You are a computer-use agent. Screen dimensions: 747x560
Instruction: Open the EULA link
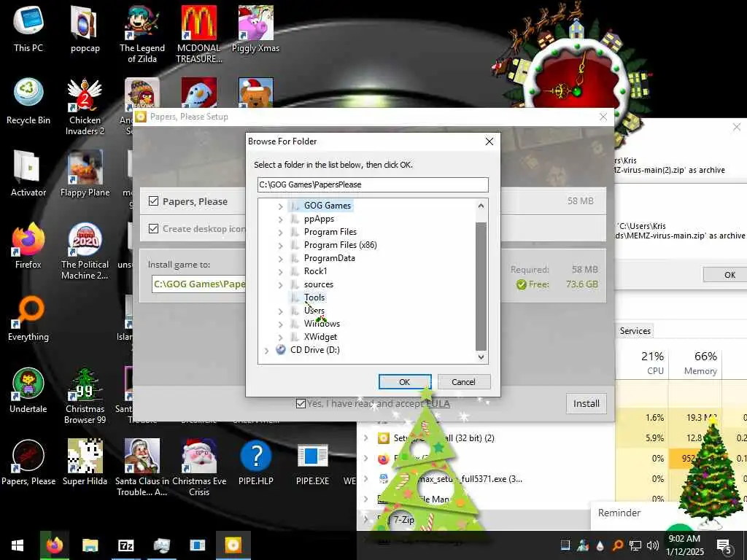[438, 404]
